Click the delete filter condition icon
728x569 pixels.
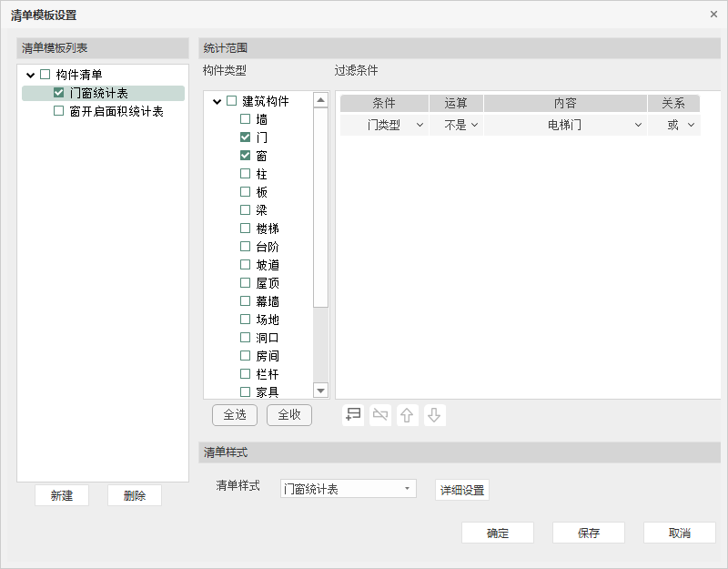380,415
